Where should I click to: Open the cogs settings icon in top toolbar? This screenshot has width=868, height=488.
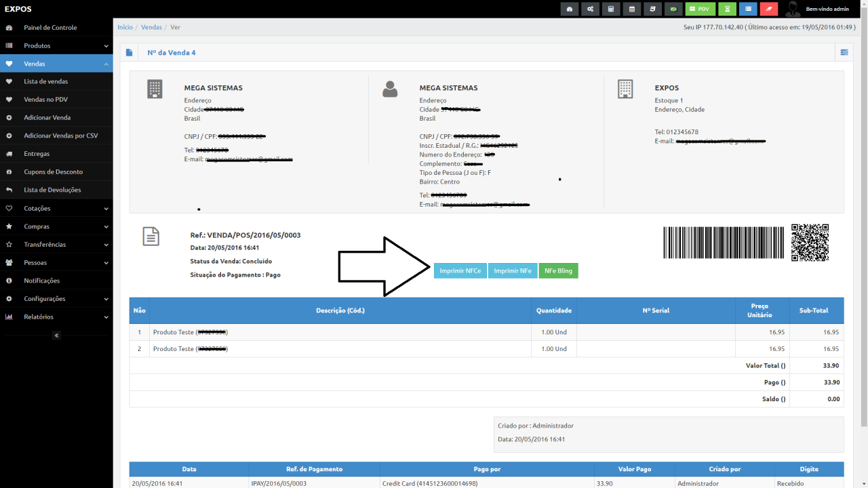589,9
